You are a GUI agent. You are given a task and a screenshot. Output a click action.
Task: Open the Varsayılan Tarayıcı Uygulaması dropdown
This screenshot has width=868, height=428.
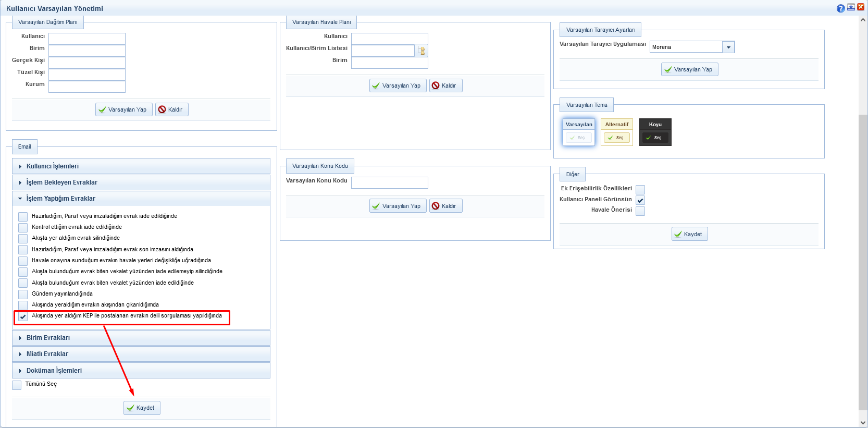click(728, 47)
